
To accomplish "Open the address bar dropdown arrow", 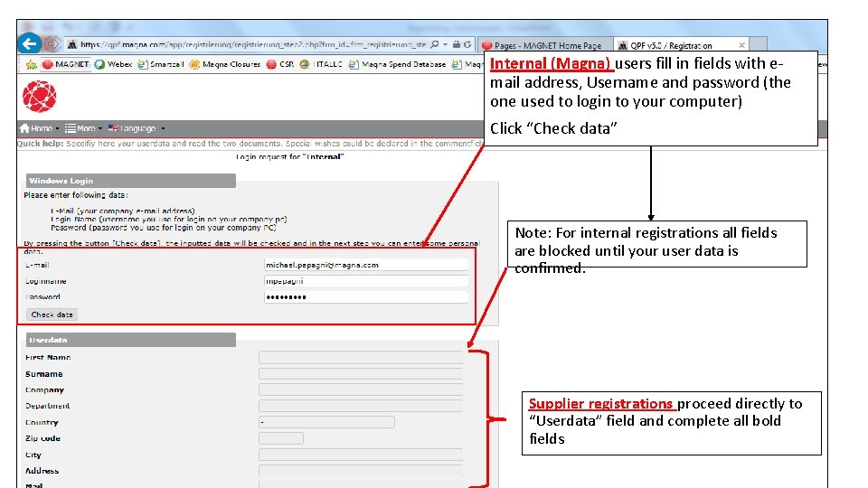I will click(x=445, y=44).
